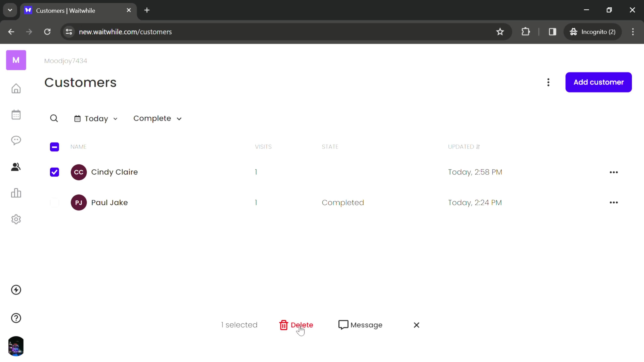644x362 pixels.
Task: Click the Add customer button
Action: (599, 82)
